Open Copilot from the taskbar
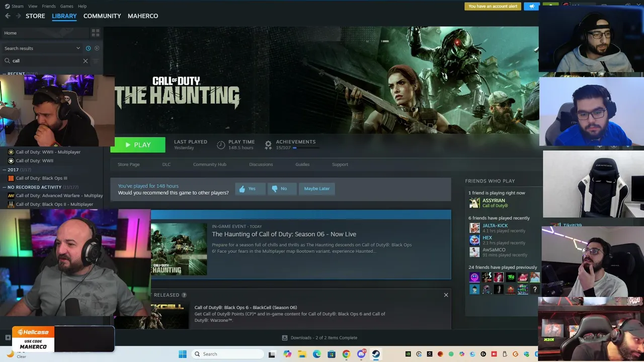644x362 pixels. (x=287, y=354)
